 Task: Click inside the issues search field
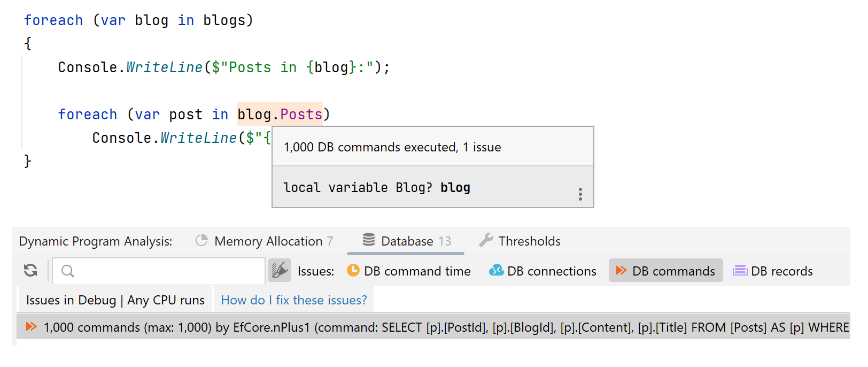[x=160, y=271]
